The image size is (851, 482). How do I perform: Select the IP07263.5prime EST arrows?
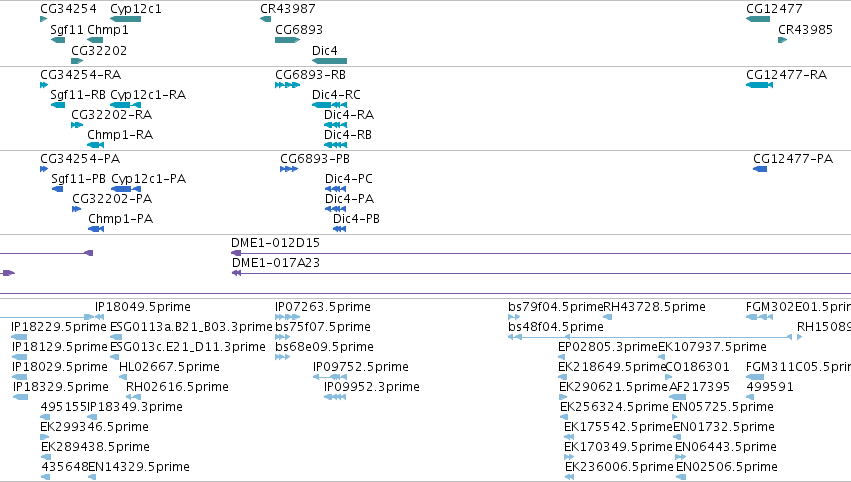click(x=288, y=317)
